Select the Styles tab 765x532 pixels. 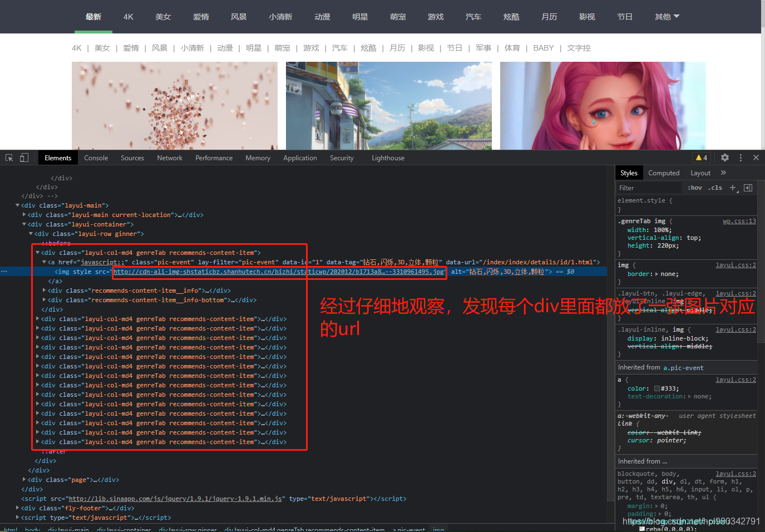[629, 173]
